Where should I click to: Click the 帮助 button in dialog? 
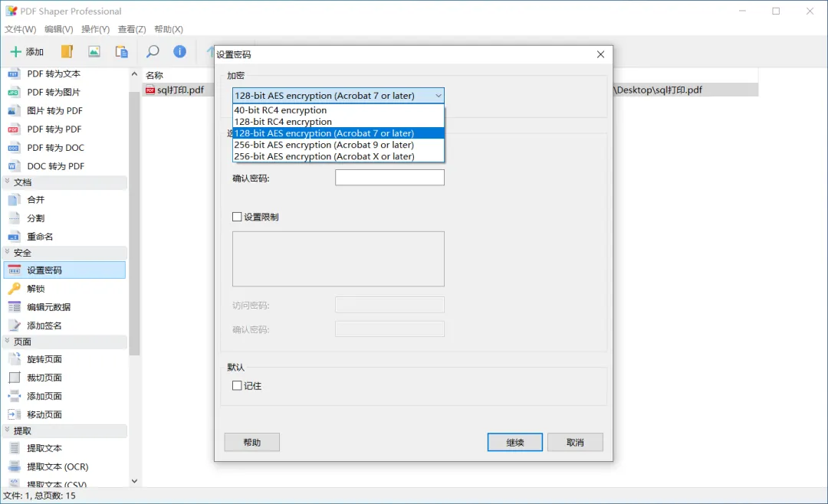[x=252, y=442]
